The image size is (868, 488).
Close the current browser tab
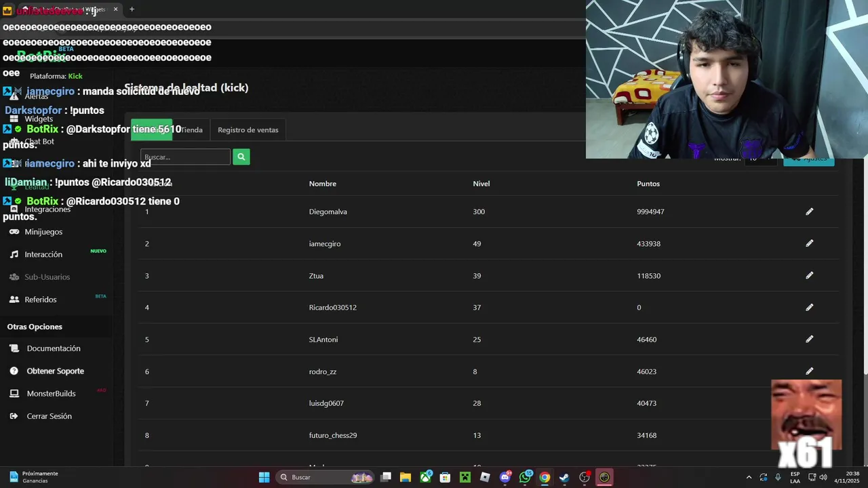coord(115,9)
